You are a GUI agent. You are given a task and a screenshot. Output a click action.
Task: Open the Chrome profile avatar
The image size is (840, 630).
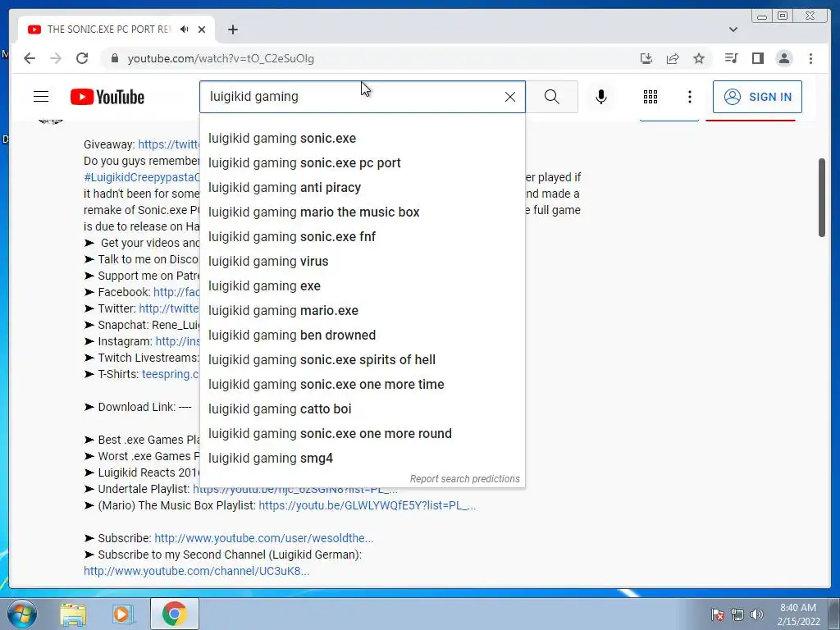[x=783, y=58]
